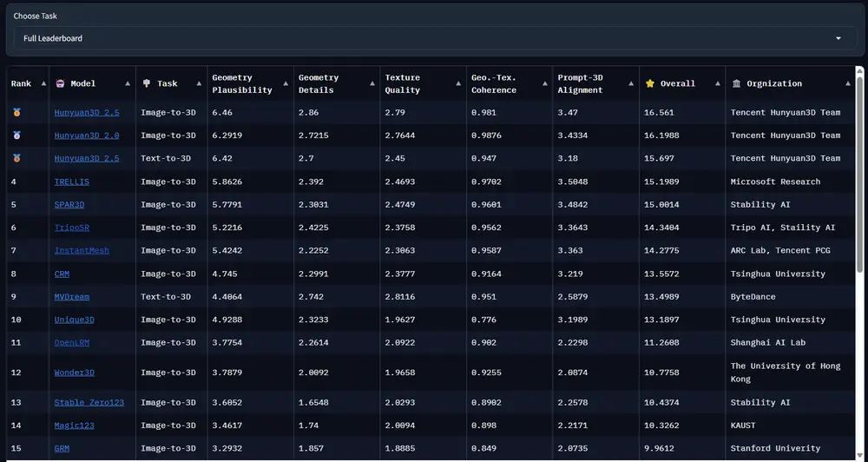
Task: Click the building icon beside Orgnization header
Action: (737, 84)
